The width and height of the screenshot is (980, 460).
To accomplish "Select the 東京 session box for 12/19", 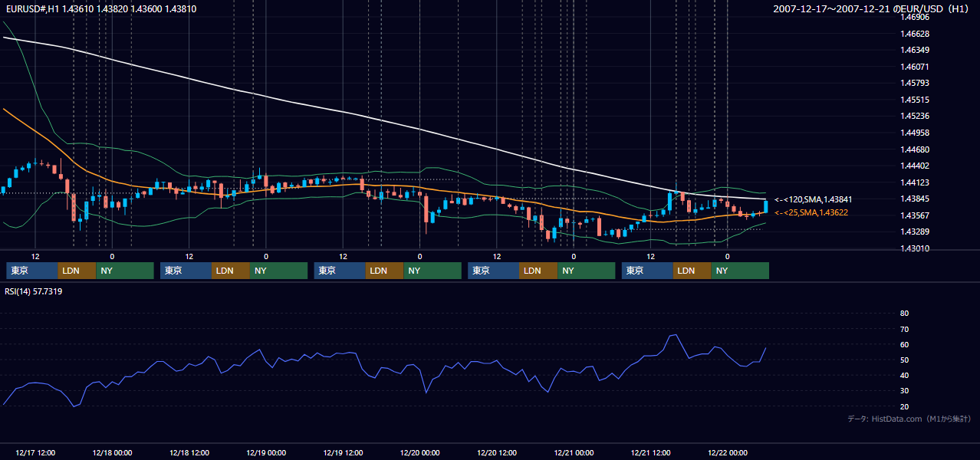I will (340, 271).
